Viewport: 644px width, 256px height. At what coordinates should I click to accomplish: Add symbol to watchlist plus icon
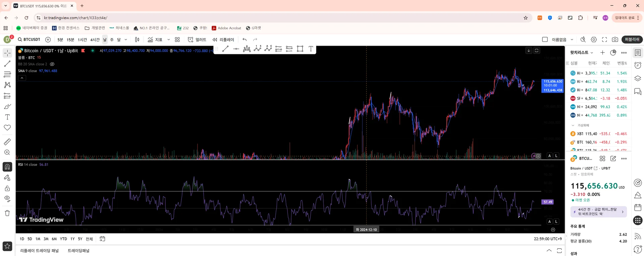602,53
